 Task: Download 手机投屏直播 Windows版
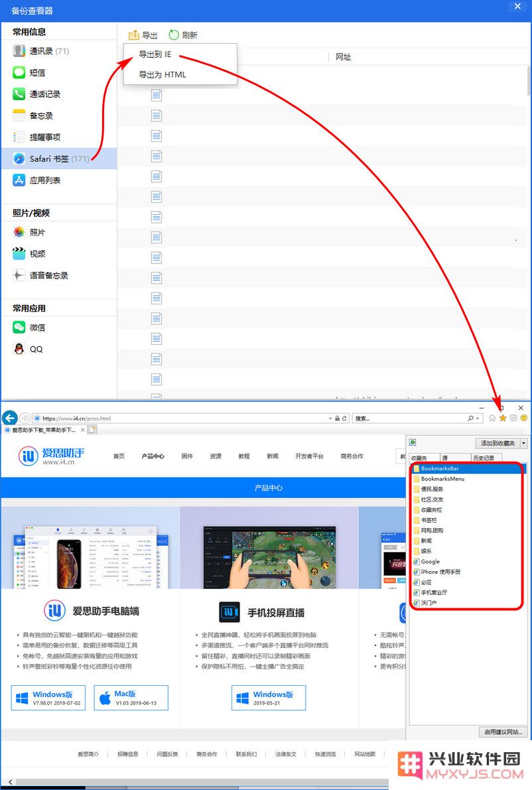[269, 698]
